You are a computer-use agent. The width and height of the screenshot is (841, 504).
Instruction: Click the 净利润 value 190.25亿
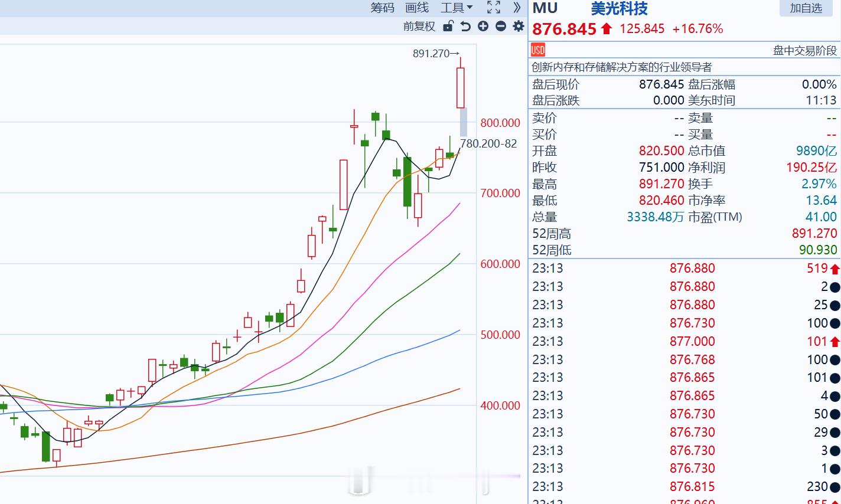click(x=811, y=168)
